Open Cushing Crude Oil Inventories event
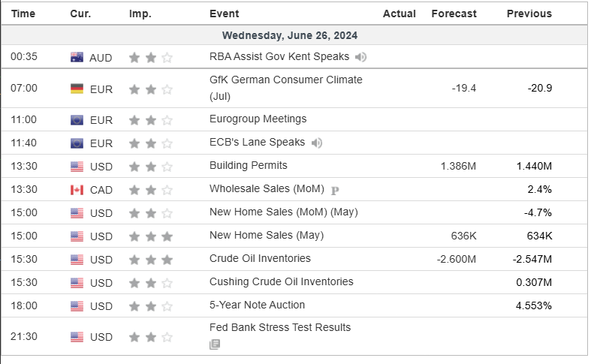 (281, 282)
